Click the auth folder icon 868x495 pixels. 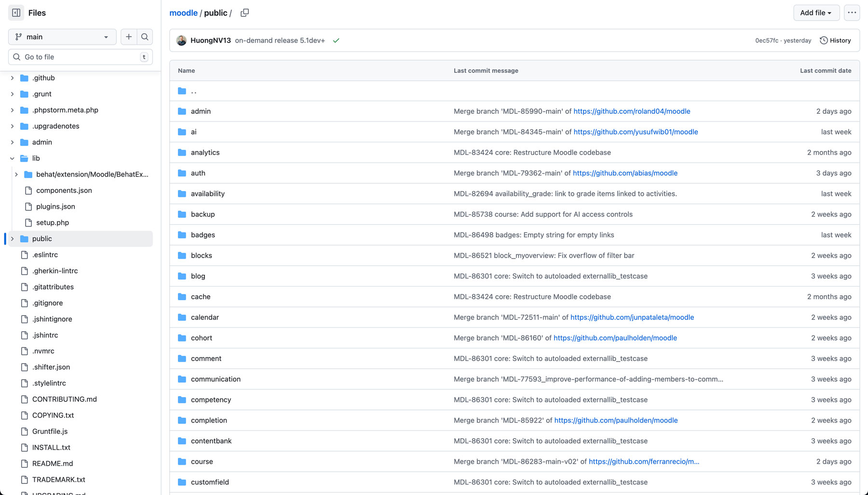(x=182, y=173)
